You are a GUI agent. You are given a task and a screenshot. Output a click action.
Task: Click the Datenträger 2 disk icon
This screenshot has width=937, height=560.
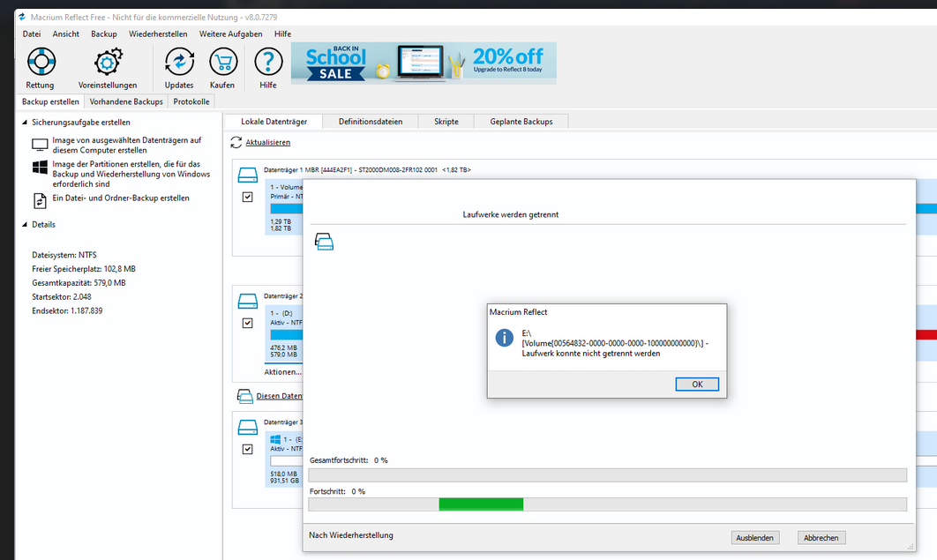pyautogui.click(x=247, y=301)
